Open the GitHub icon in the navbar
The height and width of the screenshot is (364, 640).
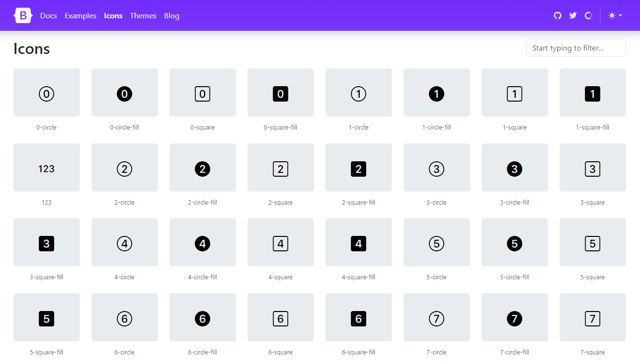[557, 15]
